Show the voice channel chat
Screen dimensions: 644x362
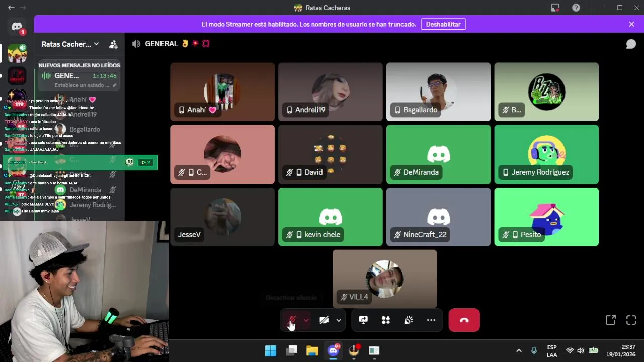click(x=631, y=44)
